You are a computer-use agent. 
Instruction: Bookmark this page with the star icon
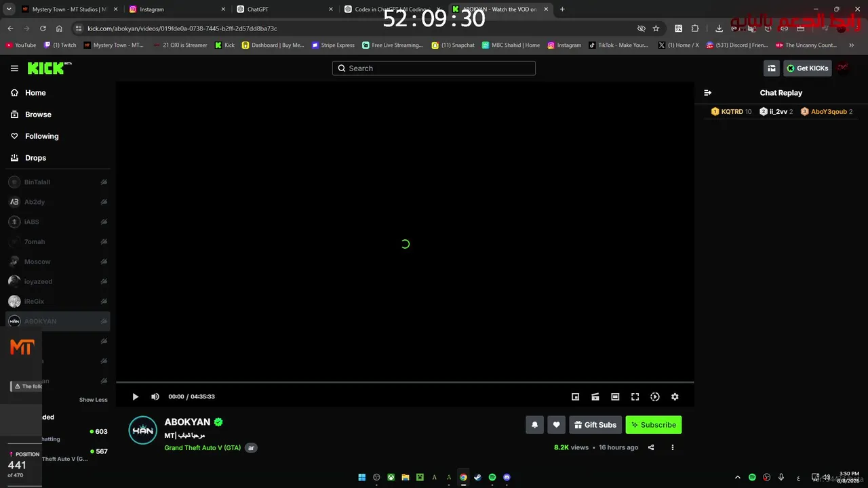pyautogui.click(x=656, y=28)
